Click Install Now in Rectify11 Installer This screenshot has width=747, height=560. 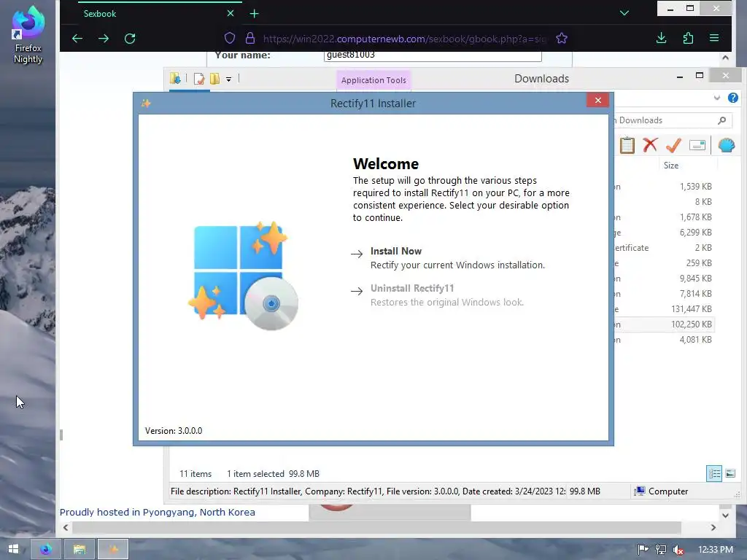[396, 251]
